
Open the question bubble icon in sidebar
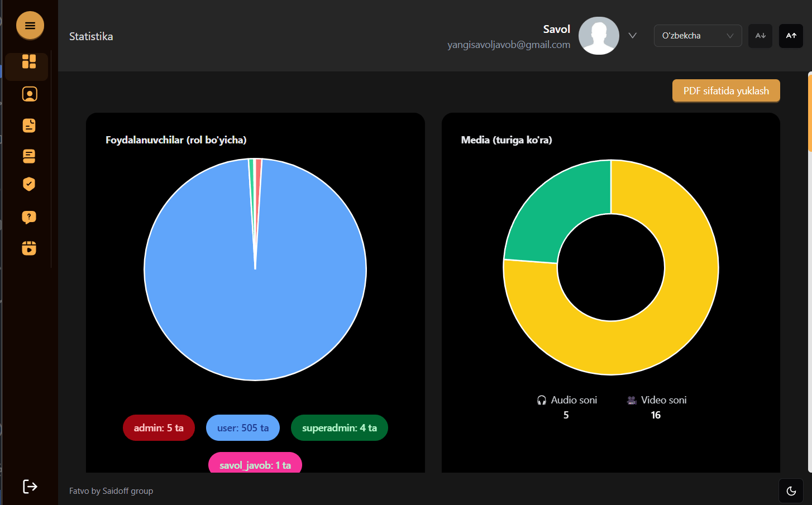pos(29,217)
